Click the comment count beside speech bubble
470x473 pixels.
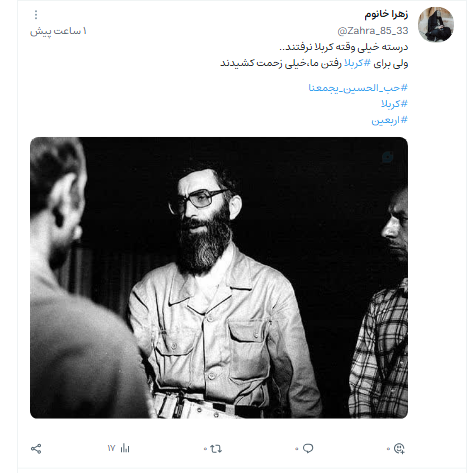pyautogui.click(x=297, y=449)
